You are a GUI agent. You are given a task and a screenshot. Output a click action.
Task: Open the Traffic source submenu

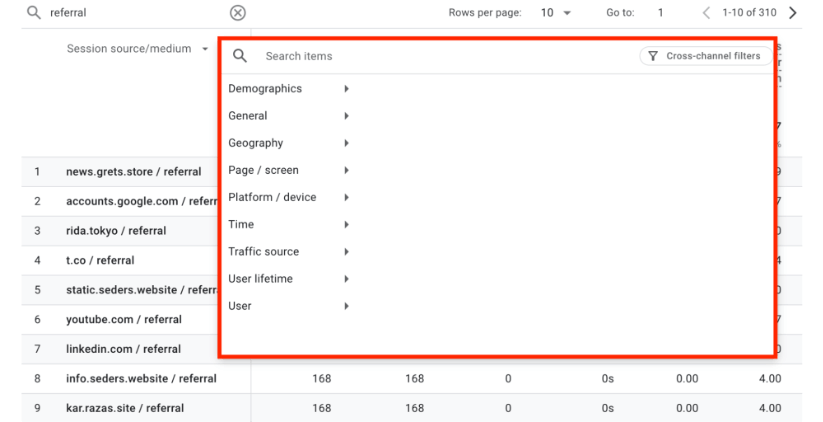click(x=288, y=251)
